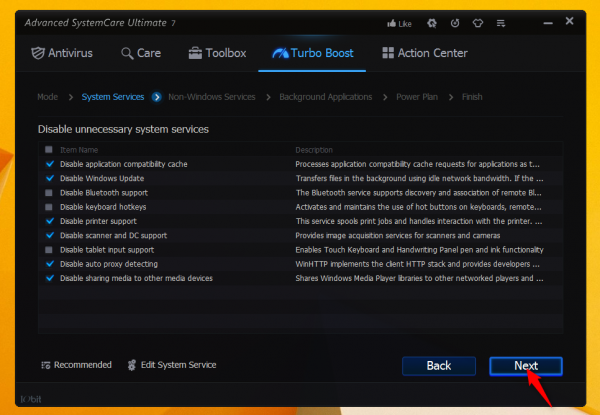
Task: Open the Toolbox tab
Action: [x=217, y=53]
